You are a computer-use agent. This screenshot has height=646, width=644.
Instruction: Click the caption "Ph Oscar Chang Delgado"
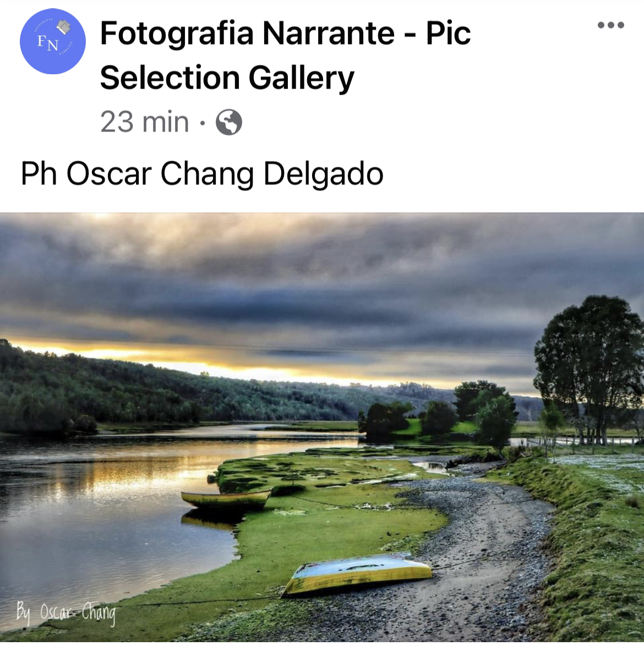(x=203, y=174)
